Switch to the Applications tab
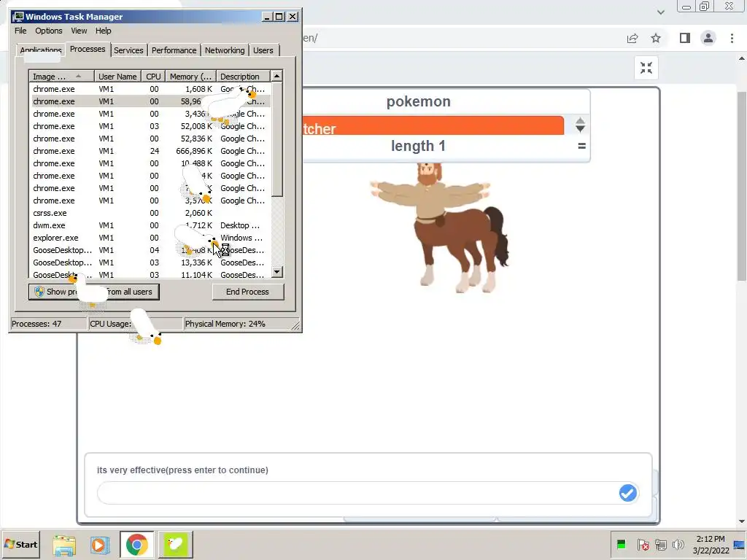Image resolution: width=747 pixels, height=560 pixels. click(41, 50)
